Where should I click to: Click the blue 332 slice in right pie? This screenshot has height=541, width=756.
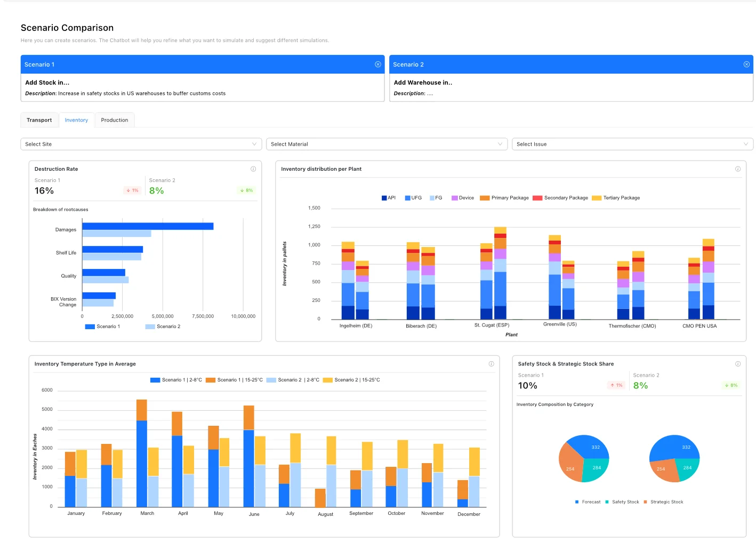(x=675, y=447)
